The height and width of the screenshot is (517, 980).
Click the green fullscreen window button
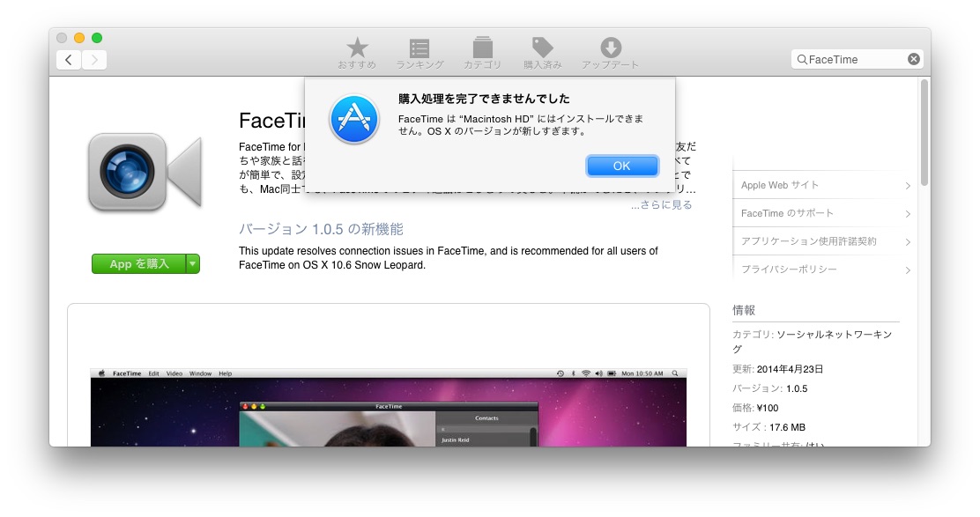pos(97,38)
